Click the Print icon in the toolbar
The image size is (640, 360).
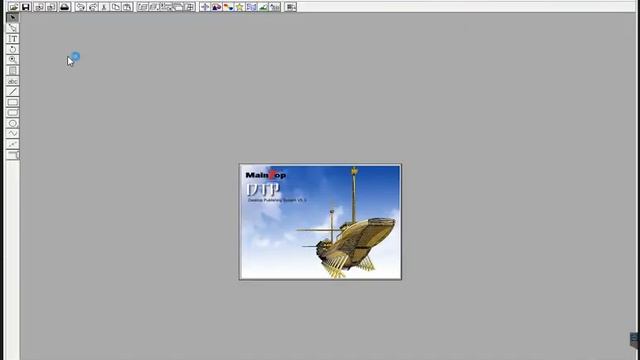(64, 7)
